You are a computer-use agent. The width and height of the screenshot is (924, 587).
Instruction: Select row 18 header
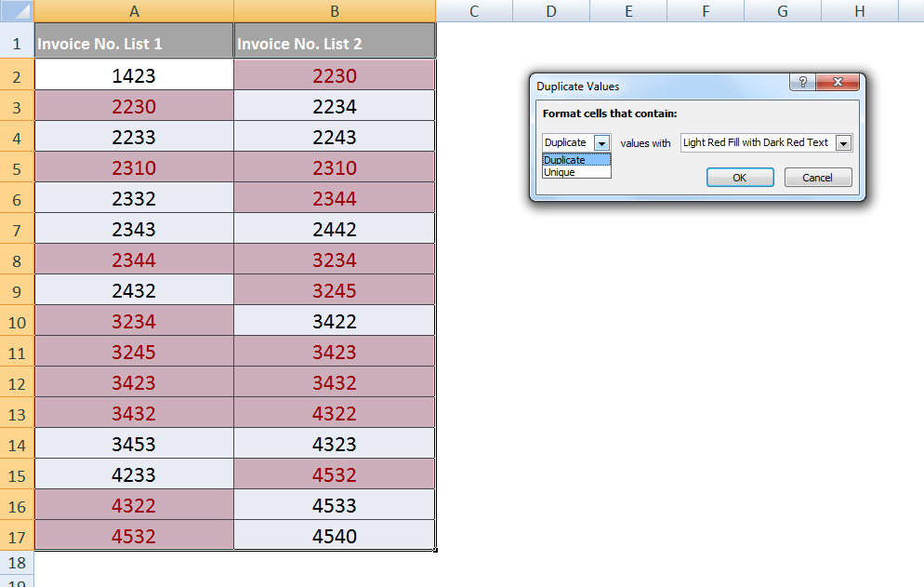pos(17,562)
